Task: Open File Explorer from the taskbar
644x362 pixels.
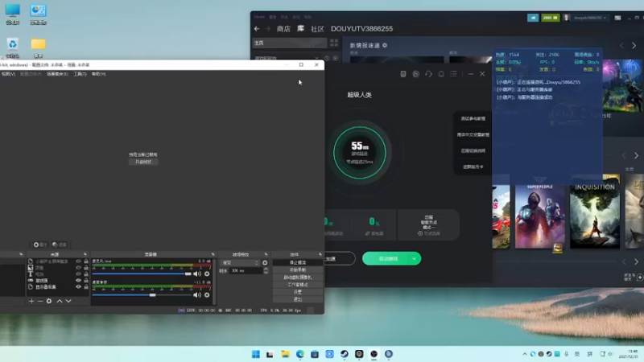Action: 285,354
